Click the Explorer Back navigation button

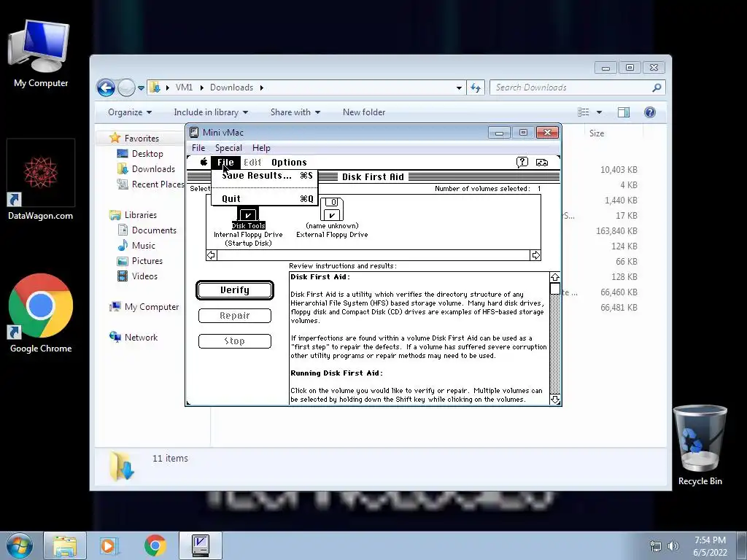click(x=106, y=87)
